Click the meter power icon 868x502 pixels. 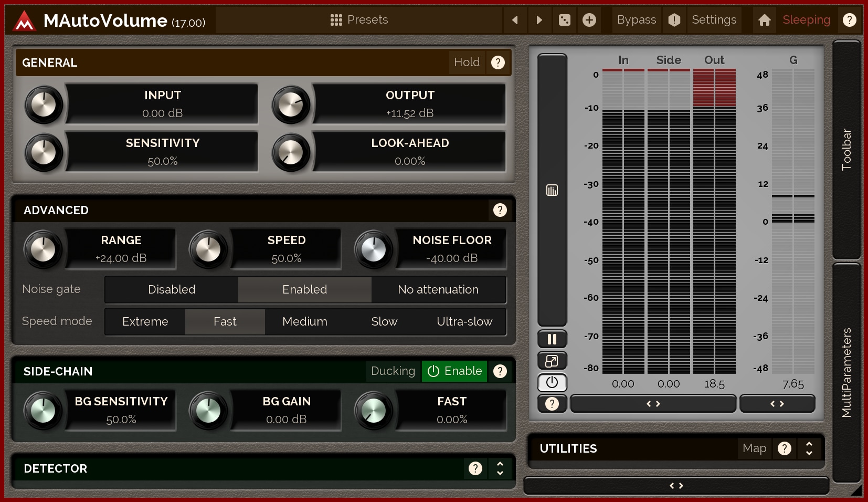click(552, 382)
